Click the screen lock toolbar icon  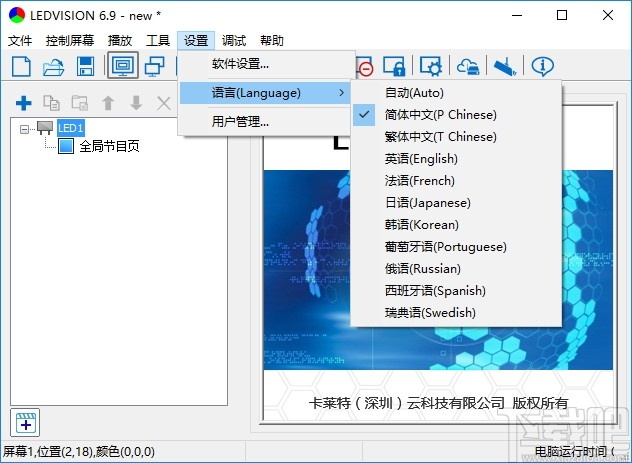pos(394,66)
